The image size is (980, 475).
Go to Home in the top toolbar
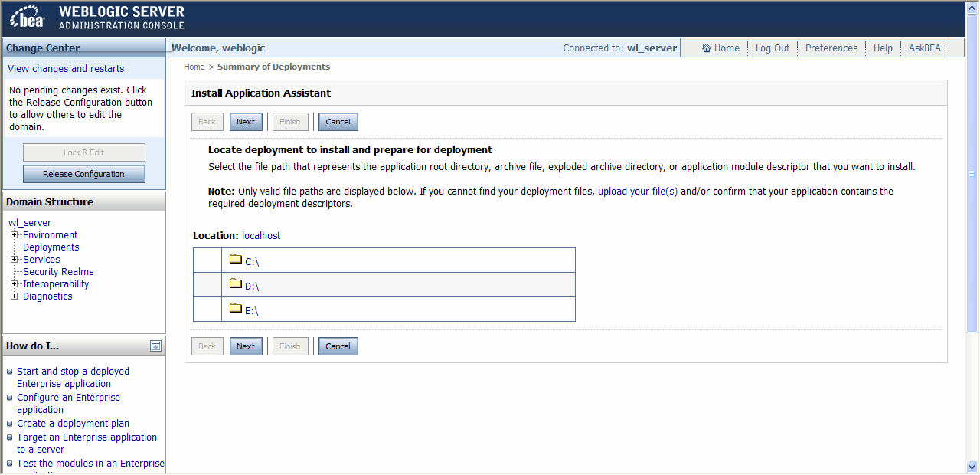tap(727, 48)
